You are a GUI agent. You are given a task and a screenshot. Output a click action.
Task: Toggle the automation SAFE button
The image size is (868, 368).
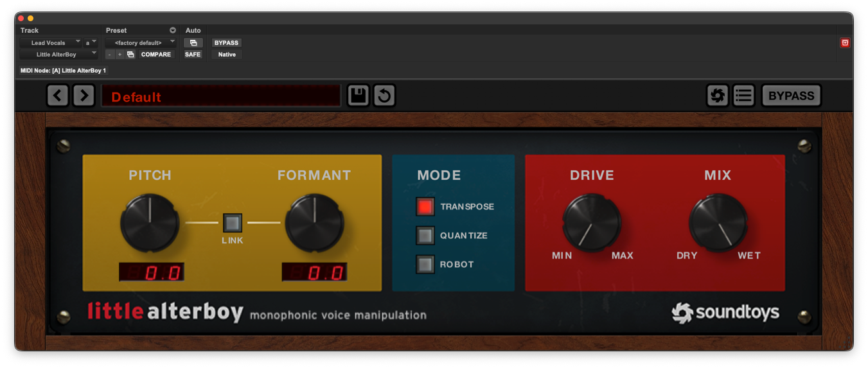coord(193,55)
